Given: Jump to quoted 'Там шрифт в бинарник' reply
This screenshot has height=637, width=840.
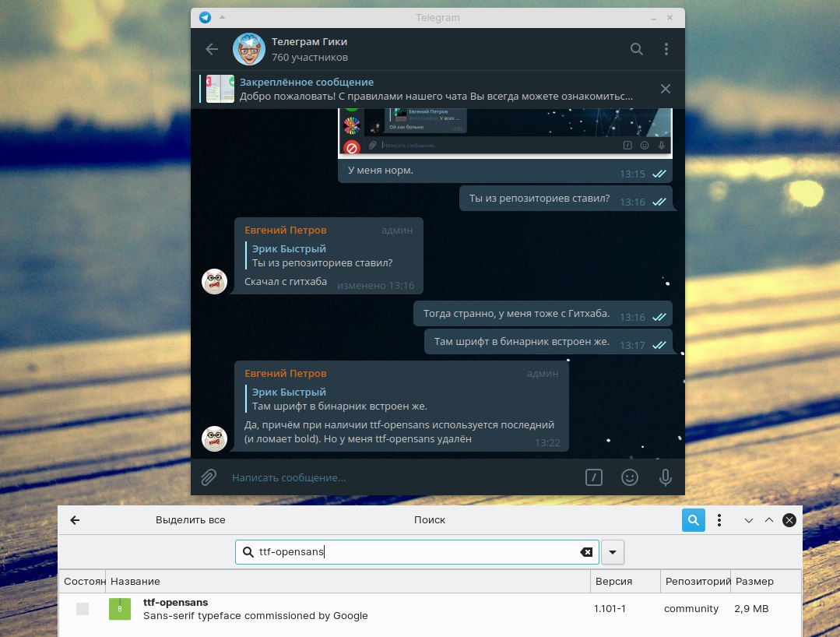Looking at the screenshot, I should point(339,399).
